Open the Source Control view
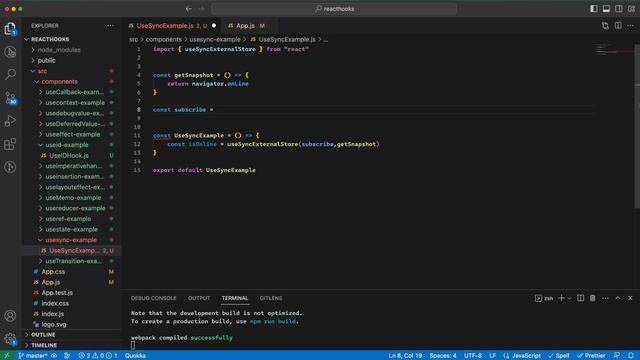The height and width of the screenshot is (360, 640). click(x=10, y=98)
